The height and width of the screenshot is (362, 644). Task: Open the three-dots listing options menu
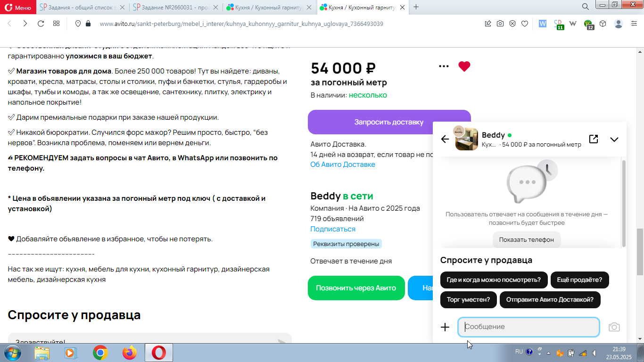[x=444, y=66]
